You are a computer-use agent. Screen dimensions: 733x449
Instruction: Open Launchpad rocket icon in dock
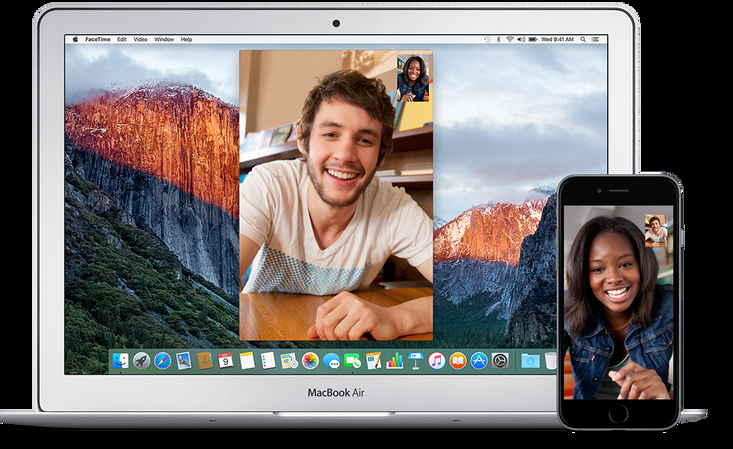point(141,361)
